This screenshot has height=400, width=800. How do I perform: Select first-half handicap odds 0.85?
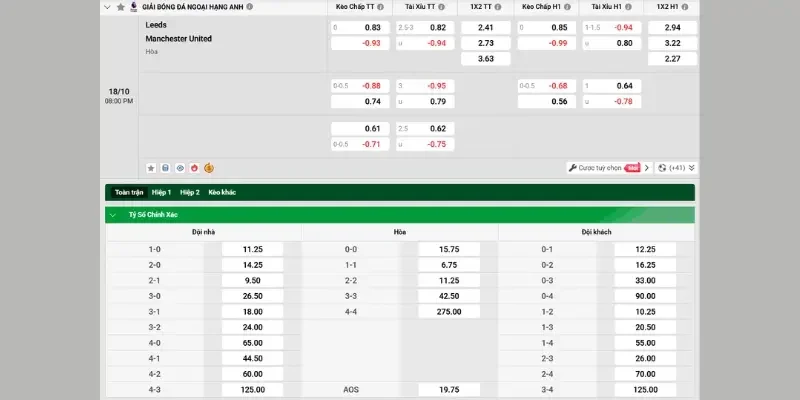[x=547, y=28]
